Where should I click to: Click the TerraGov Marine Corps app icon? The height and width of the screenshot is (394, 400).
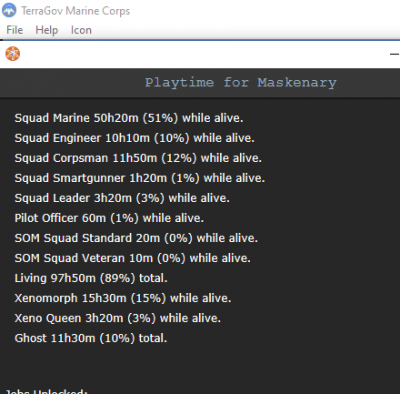click(x=9, y=10)
